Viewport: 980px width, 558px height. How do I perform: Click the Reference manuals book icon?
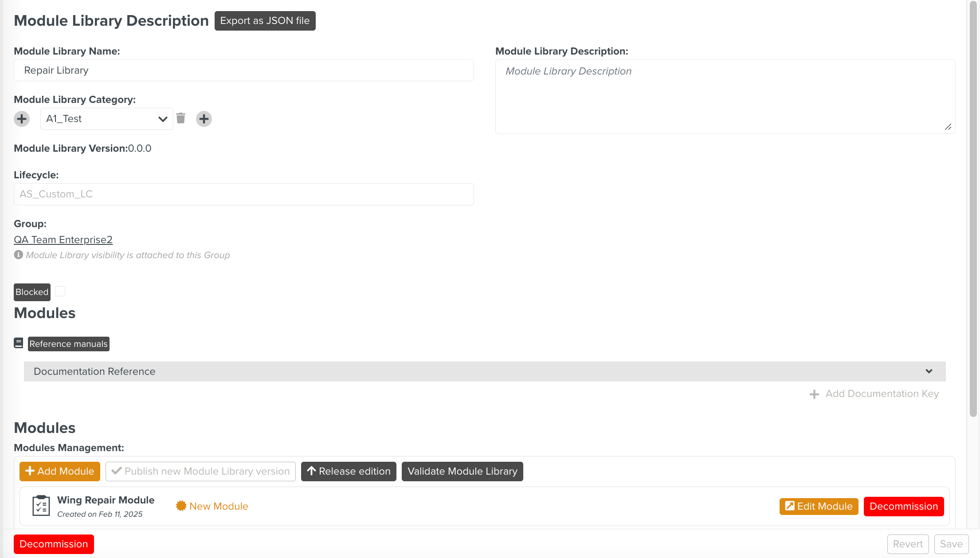point(19,343)
